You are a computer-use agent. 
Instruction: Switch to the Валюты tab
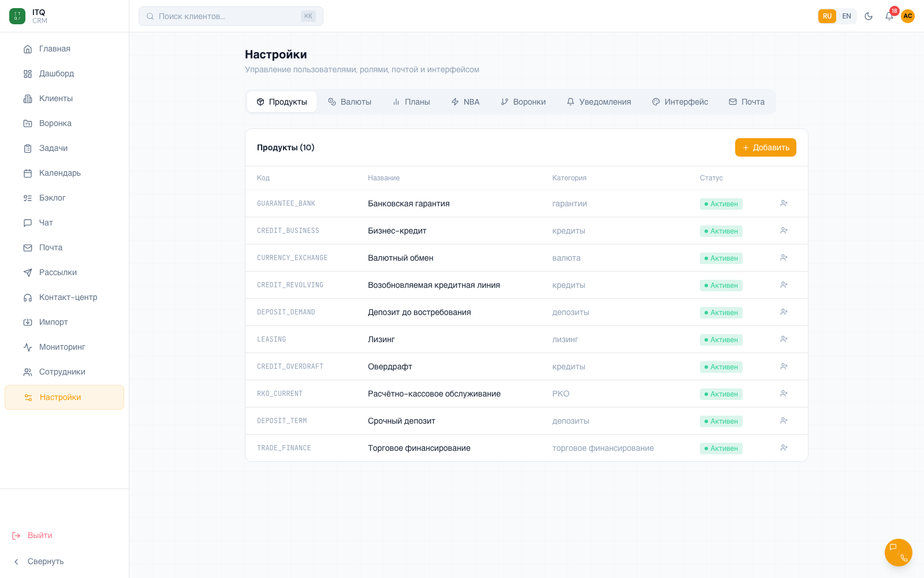350,102
